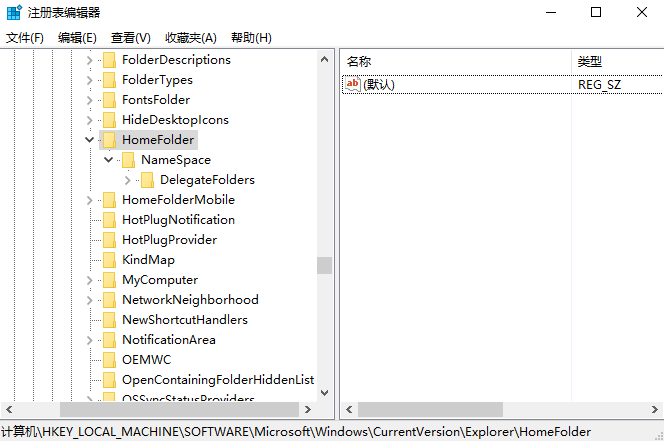Expand the NotificationArea key
Screen dimensions: 664x441
(x=89, y=340)
